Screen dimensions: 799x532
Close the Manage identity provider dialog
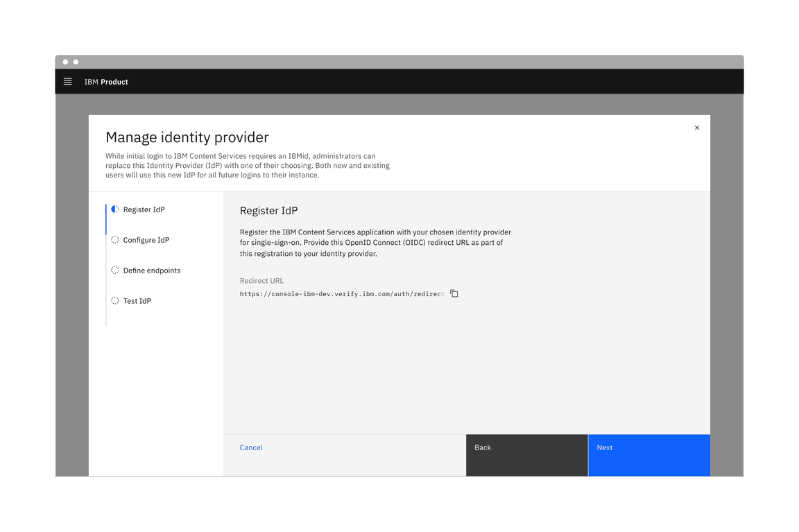click(697, 128)
